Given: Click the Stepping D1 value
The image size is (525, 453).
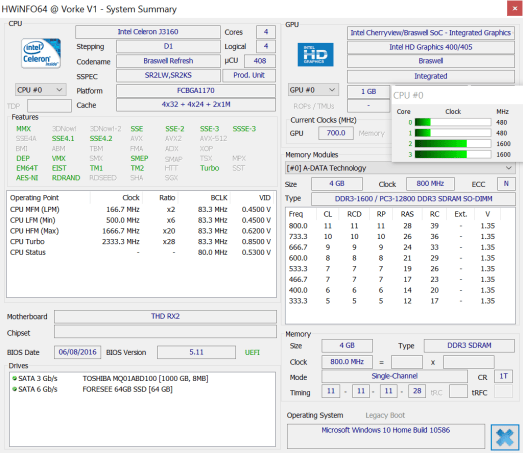Looking at the screenshot, I should [168, 46].
